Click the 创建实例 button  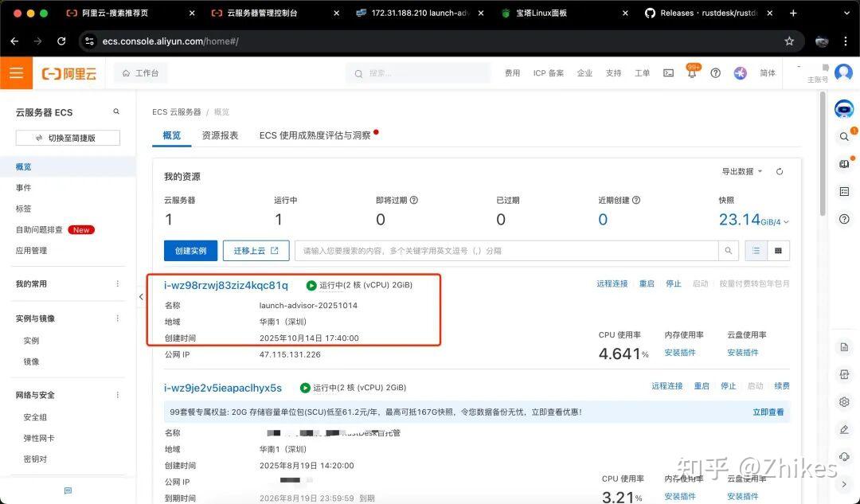coord(190,251)
